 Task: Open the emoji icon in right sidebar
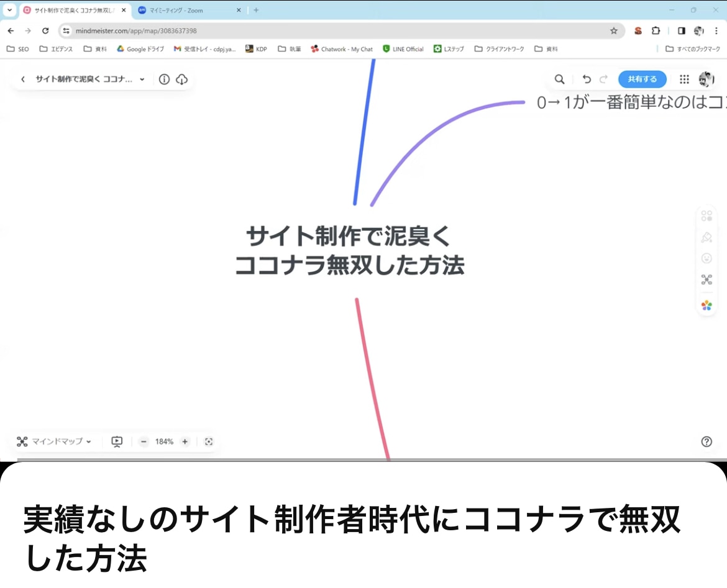[x=706, y=258]
